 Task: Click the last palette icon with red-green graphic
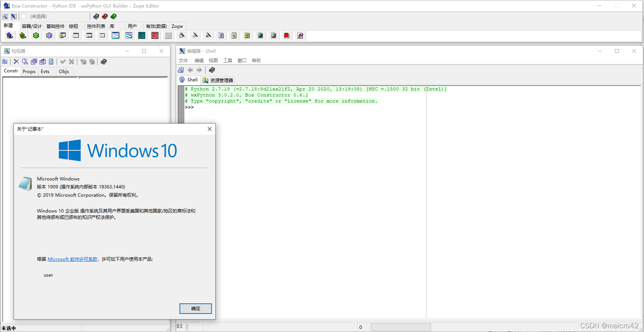[x=300, y=35]
